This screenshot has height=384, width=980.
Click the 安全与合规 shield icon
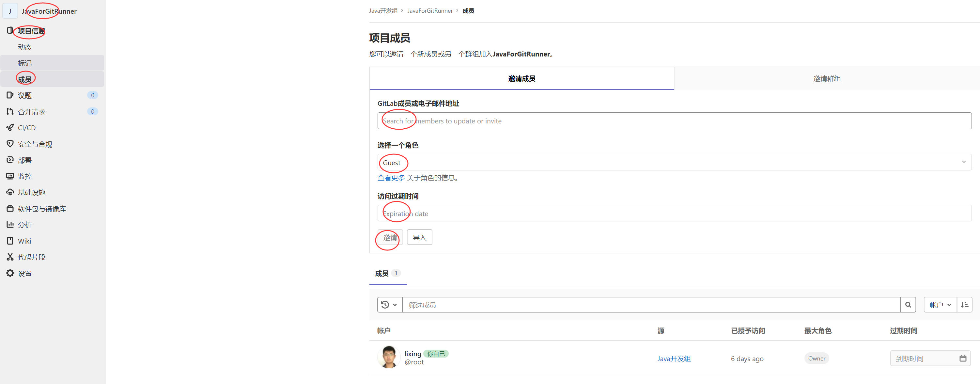coord(10,143)
